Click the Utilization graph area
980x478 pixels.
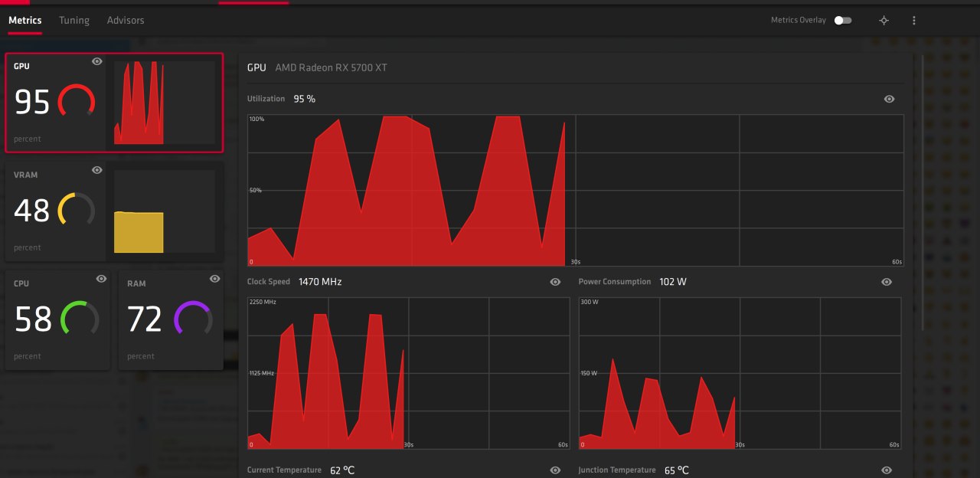pyautogui.click(x=575, y=190)
